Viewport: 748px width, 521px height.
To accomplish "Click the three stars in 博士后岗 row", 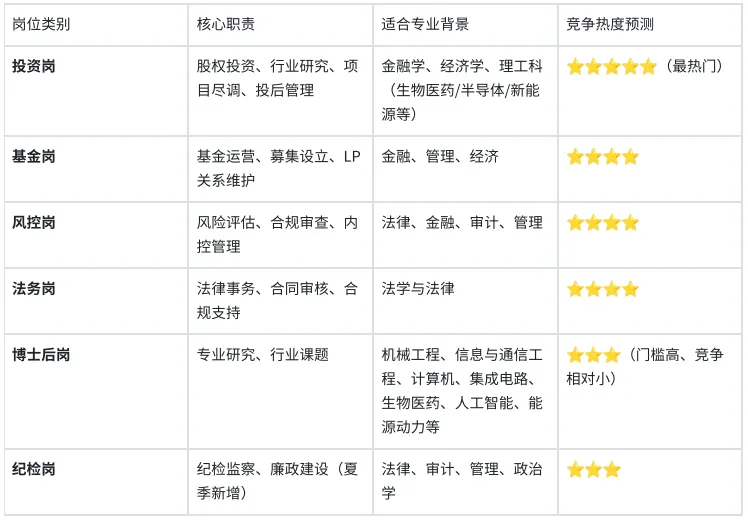I will pos(594,355).
